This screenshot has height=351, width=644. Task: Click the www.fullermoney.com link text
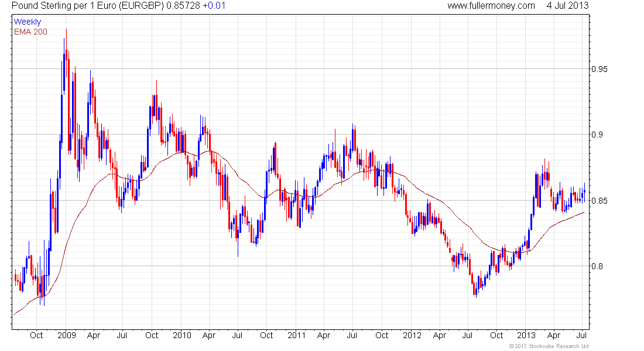pyautogui.click(x=491, y=6)
